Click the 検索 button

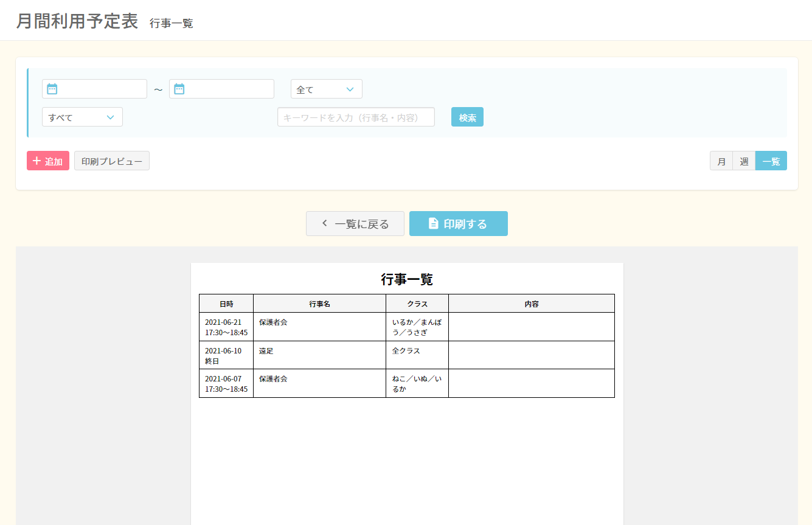coord(467,117)
